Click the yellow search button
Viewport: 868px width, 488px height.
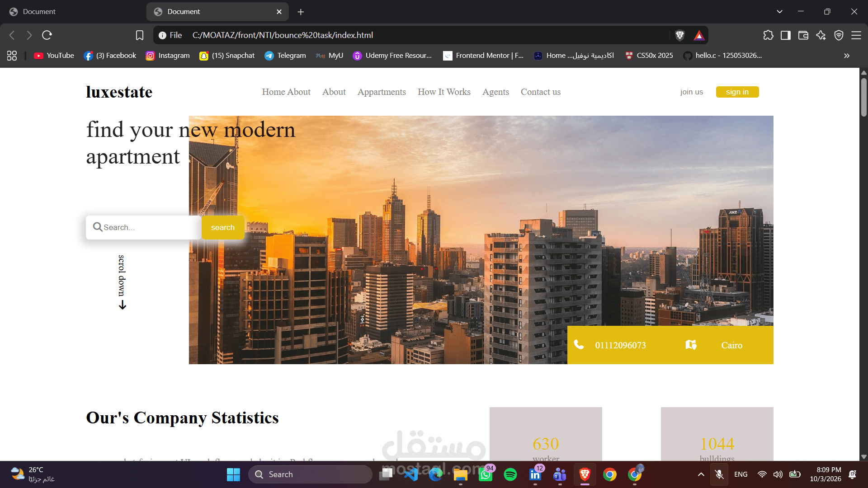tap(223, 227)
